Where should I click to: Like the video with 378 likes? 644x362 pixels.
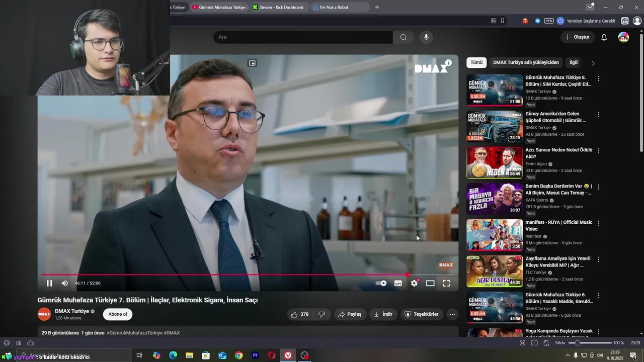(x=299, y=314)
